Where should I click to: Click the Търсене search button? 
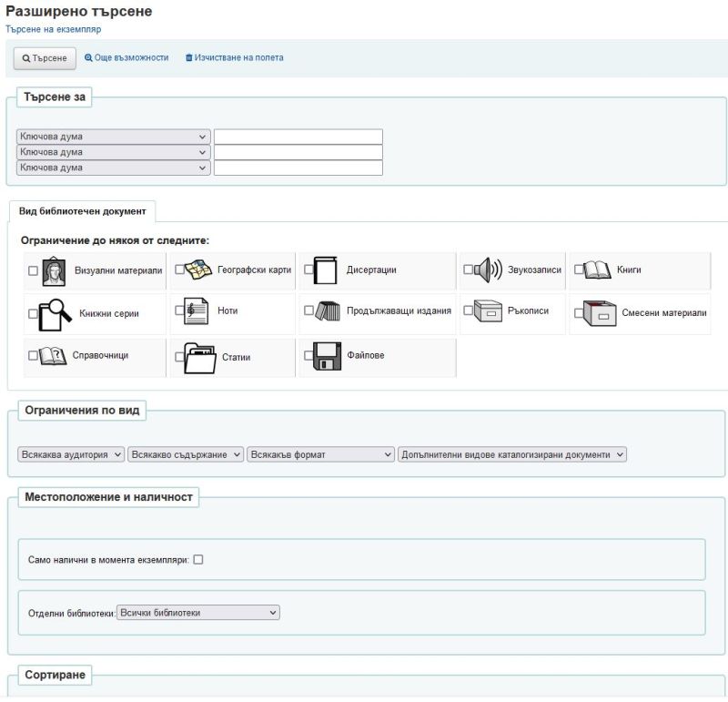[x=45, y=58]
